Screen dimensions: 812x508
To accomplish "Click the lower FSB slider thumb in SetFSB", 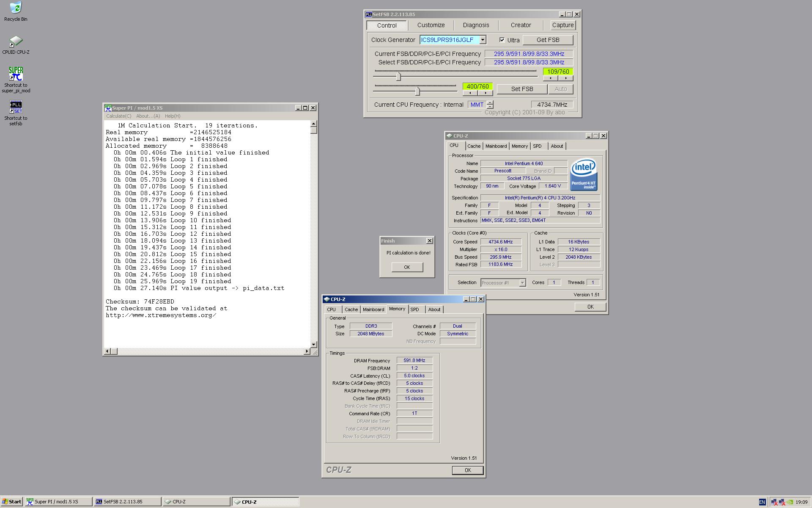I will point(417,91).
